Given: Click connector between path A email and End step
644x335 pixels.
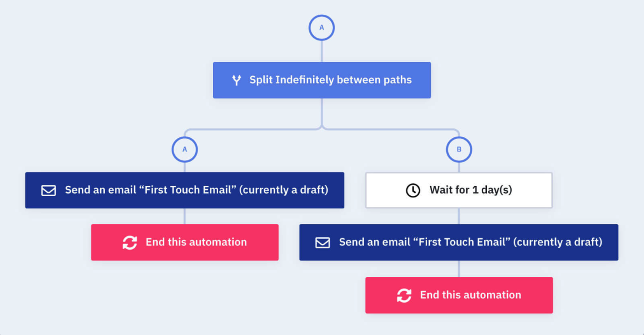Looking at the screenshot, I should 184,216.
